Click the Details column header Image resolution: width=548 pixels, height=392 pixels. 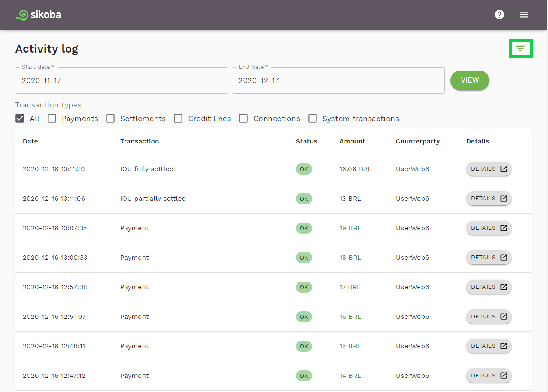click(478, 141)
